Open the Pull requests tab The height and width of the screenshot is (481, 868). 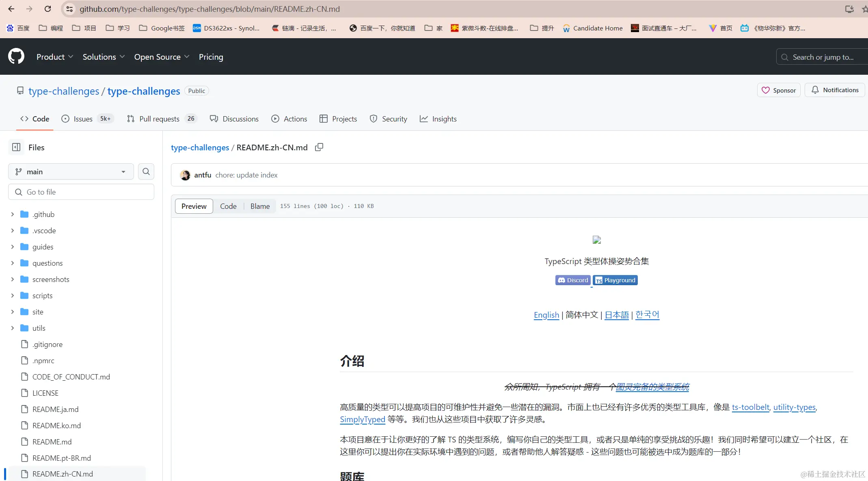coord(159,119)
